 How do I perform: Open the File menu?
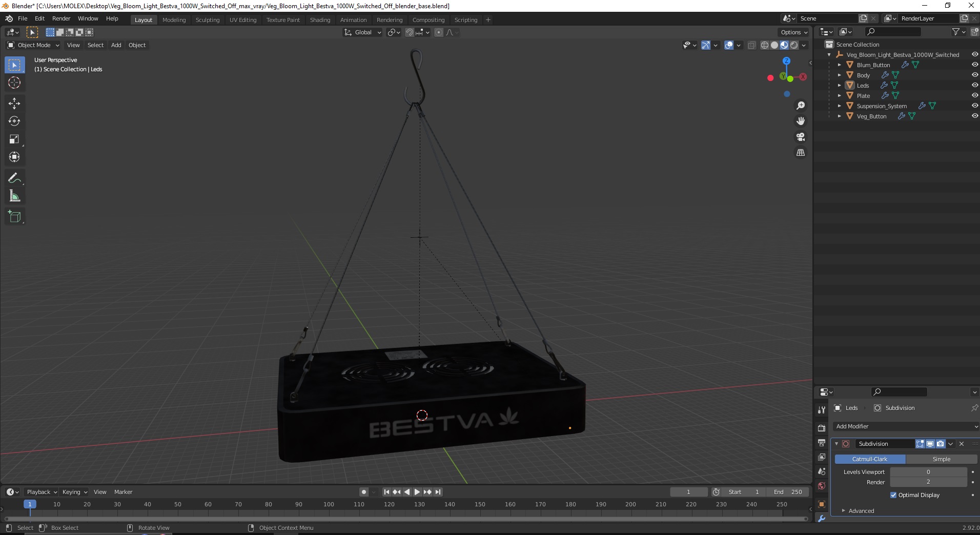click(23, 18)
